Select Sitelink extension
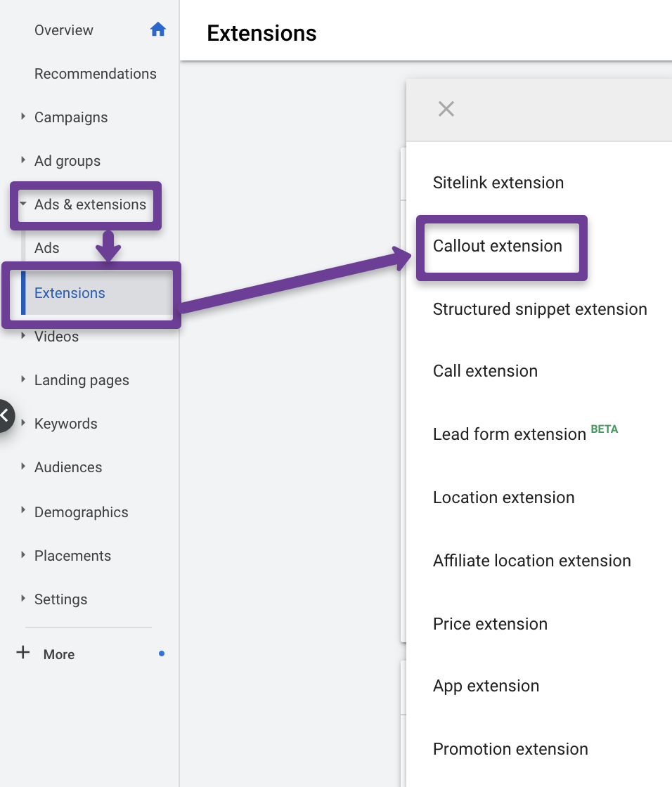This screenshot has width=672, height=787. [498, 183]
